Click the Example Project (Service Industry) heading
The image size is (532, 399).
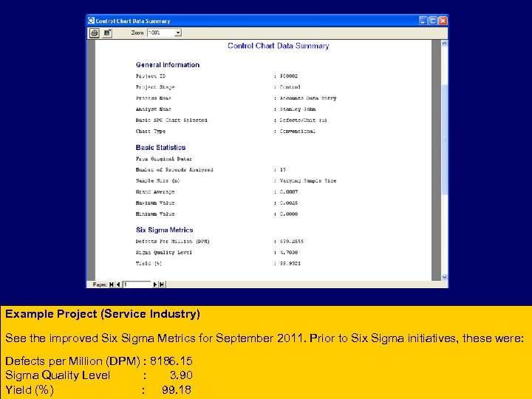(x=103, y=314)
